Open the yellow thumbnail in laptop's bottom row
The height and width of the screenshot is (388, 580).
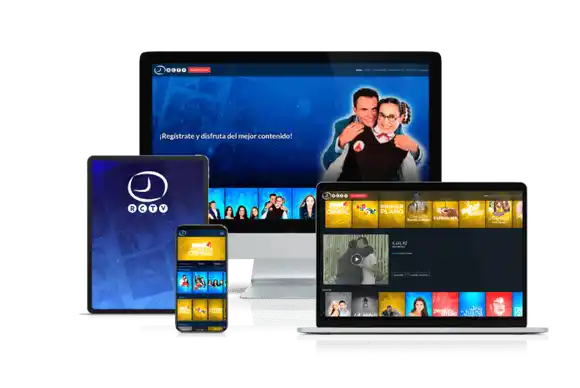392,304
